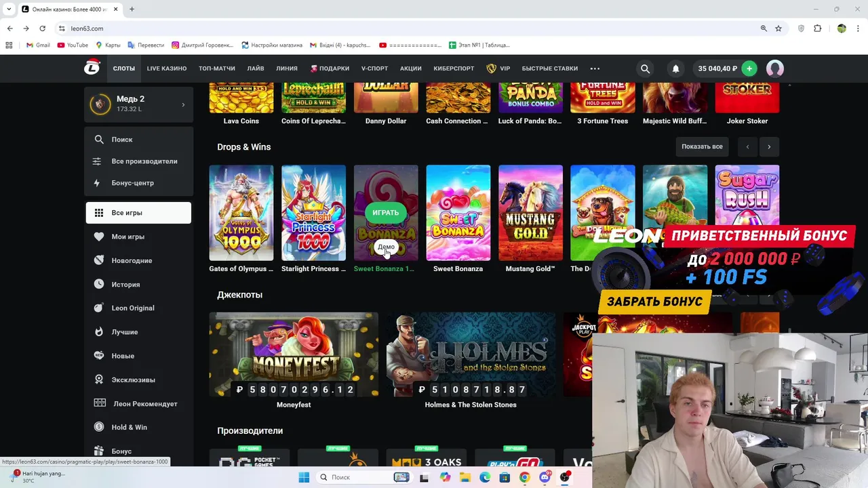Viewport: 868px width, 488px height.
Task: Open Gates of Olympus 1000 game
Action: coord(241,213)
